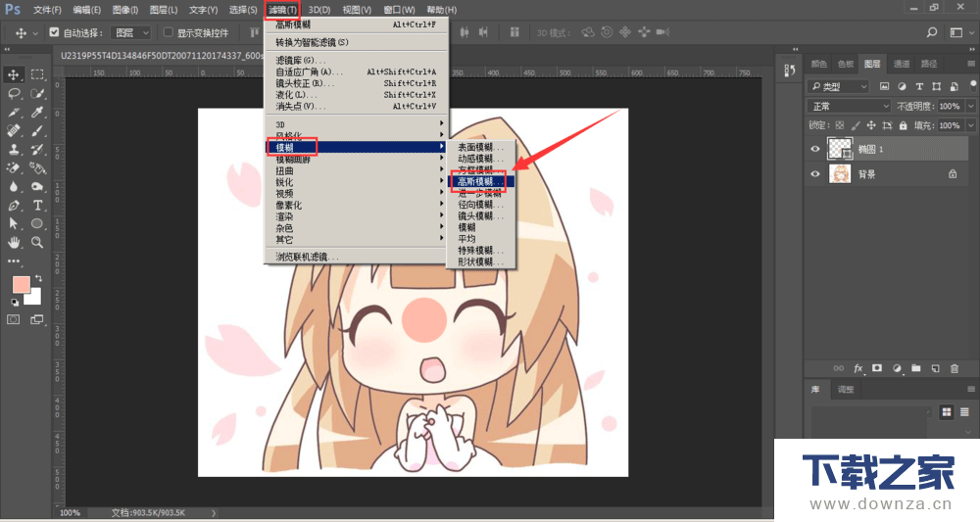Select the Blur droplet tool
Screen dimensions: 980x522
pos(13,187)
